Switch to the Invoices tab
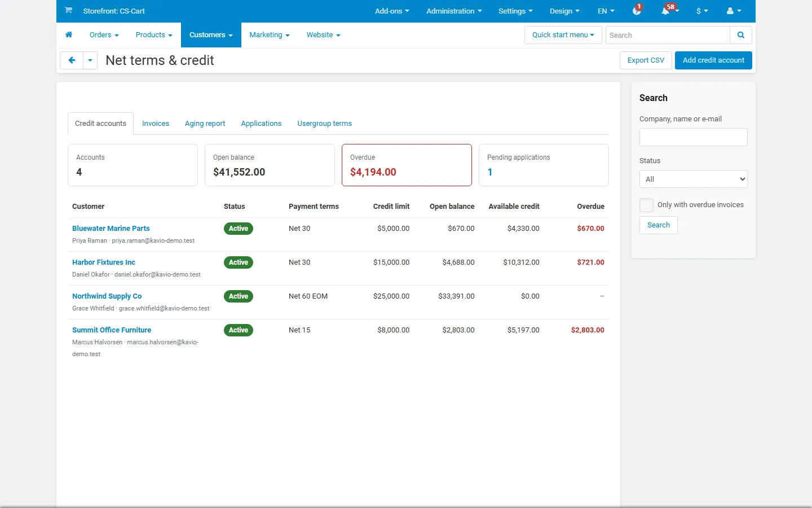The width and height of the screenshot is (812, 508). click(156, 124)
